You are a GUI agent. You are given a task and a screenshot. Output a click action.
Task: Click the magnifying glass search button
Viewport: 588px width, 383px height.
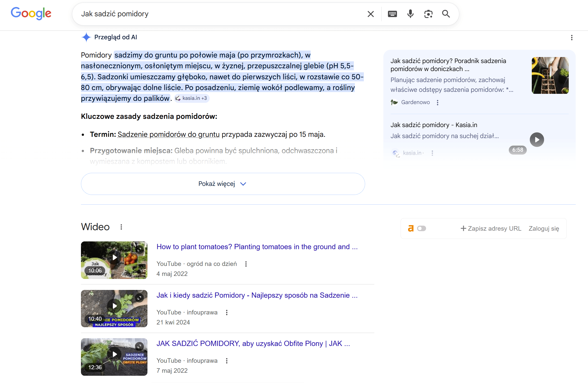click(x=446, y=14)
